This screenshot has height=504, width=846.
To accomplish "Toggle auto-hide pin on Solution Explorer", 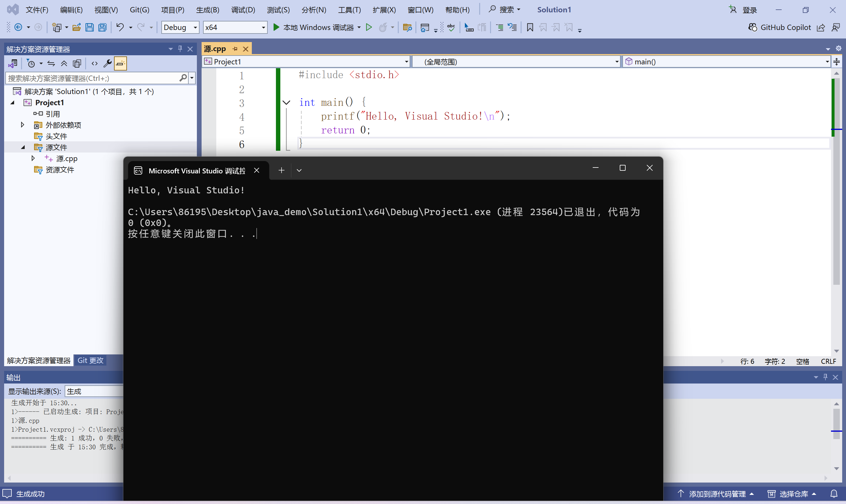I will 180,49.
